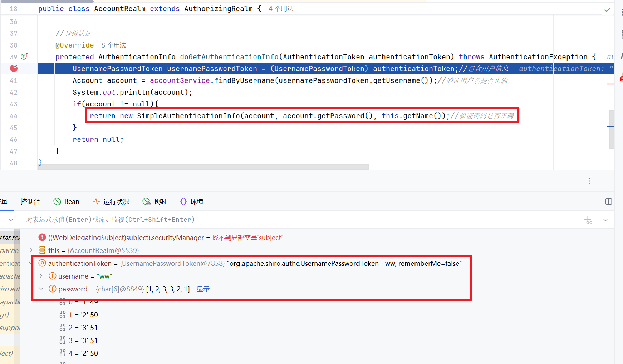This screenshot has width=623, height=364.
Task: Minimize the debug tool window
Action: coord(603,181)
